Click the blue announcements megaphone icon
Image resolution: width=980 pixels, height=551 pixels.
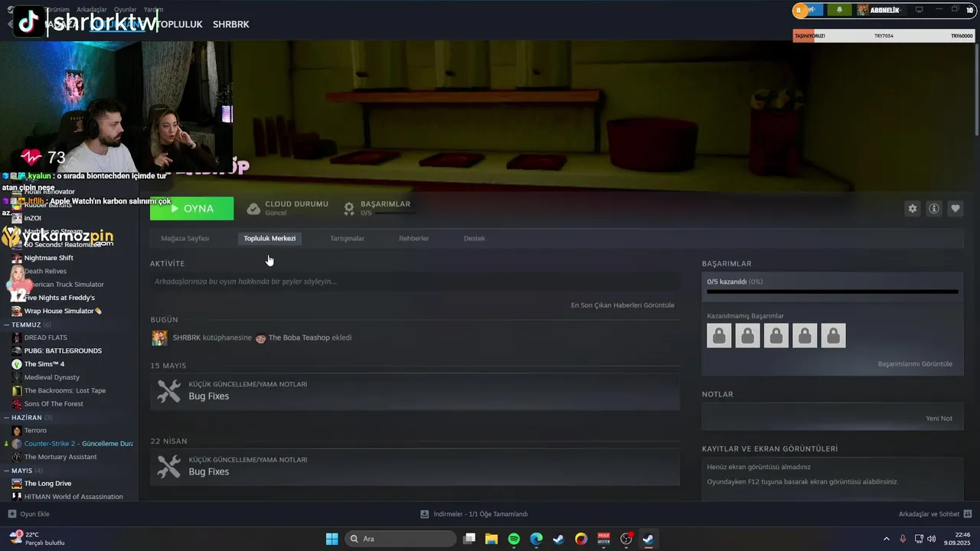coord(813,10)
